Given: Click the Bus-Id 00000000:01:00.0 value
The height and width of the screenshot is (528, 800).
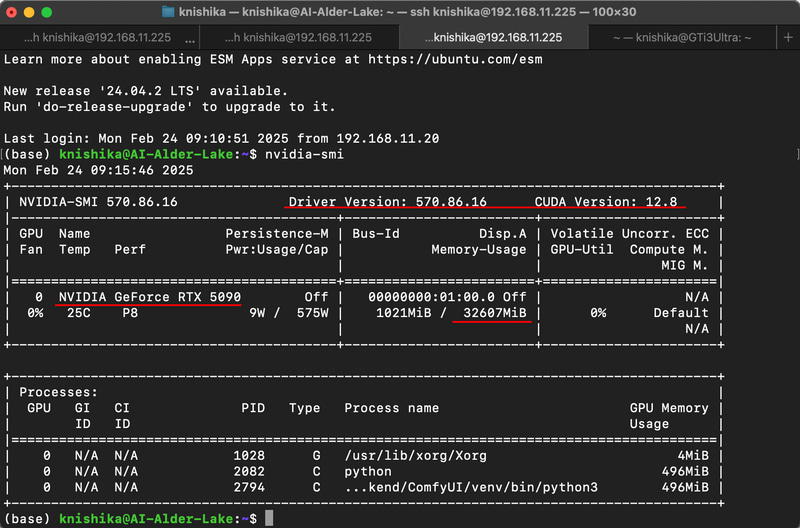Looking at the screenshot, I should pyautogui.click(x=432, y=296).
